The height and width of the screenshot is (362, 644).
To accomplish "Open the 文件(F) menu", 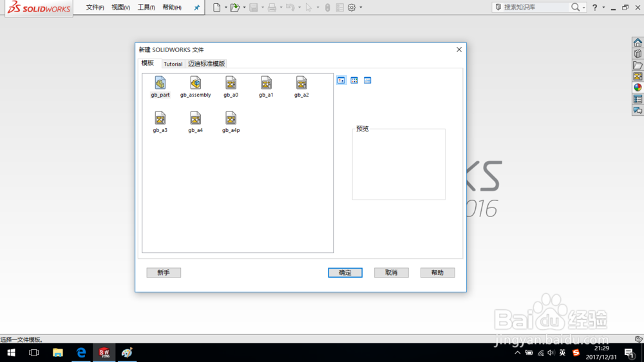I will click(x=95, y=7).
